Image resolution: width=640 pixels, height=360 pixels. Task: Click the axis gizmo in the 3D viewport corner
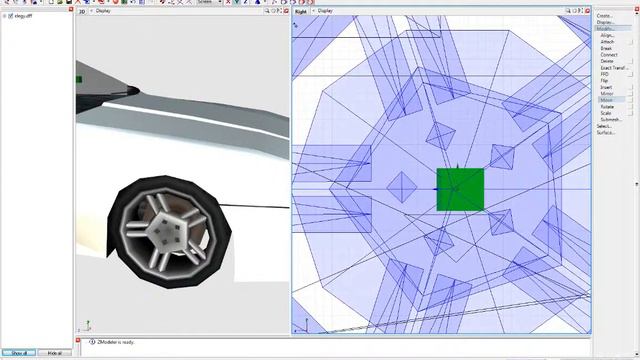coord(85,326)
